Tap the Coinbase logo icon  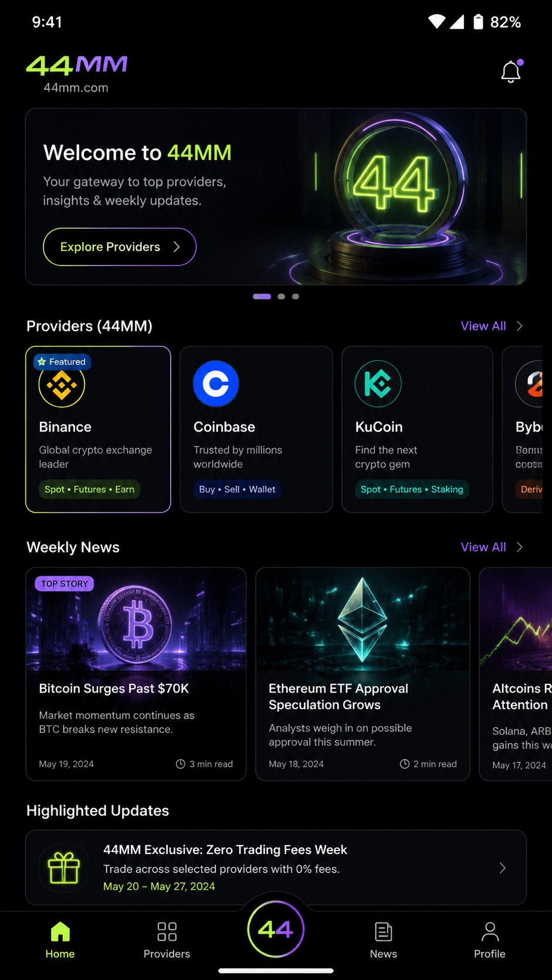(216, 384)
